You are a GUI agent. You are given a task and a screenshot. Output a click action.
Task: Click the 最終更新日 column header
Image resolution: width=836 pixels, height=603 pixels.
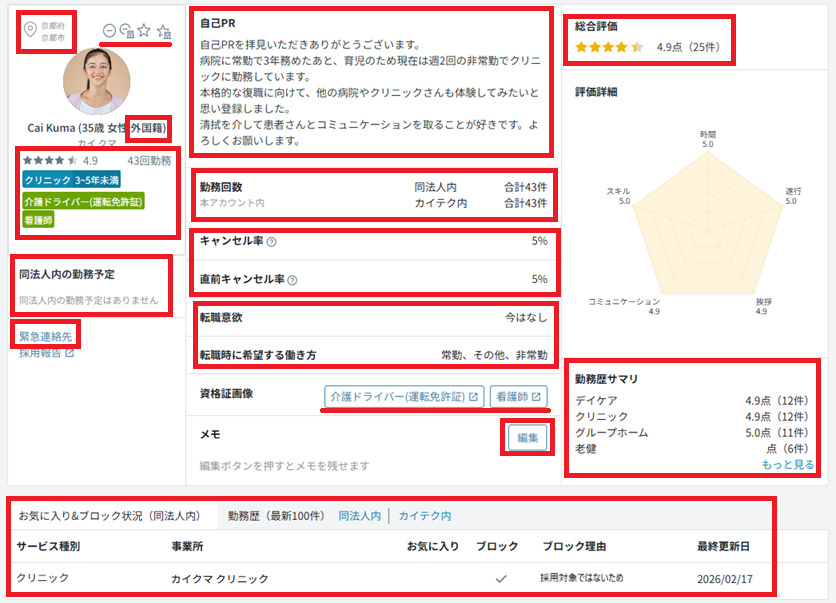pyautogui.click(x=724, y=546)
